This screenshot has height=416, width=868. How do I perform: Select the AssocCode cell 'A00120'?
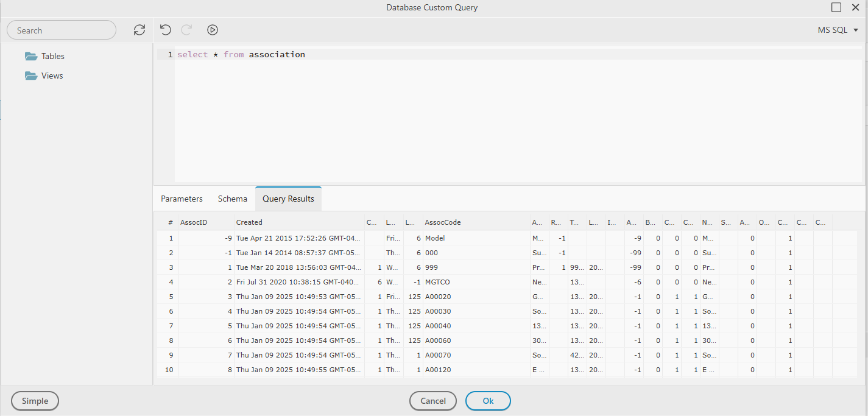pos(476,370)
